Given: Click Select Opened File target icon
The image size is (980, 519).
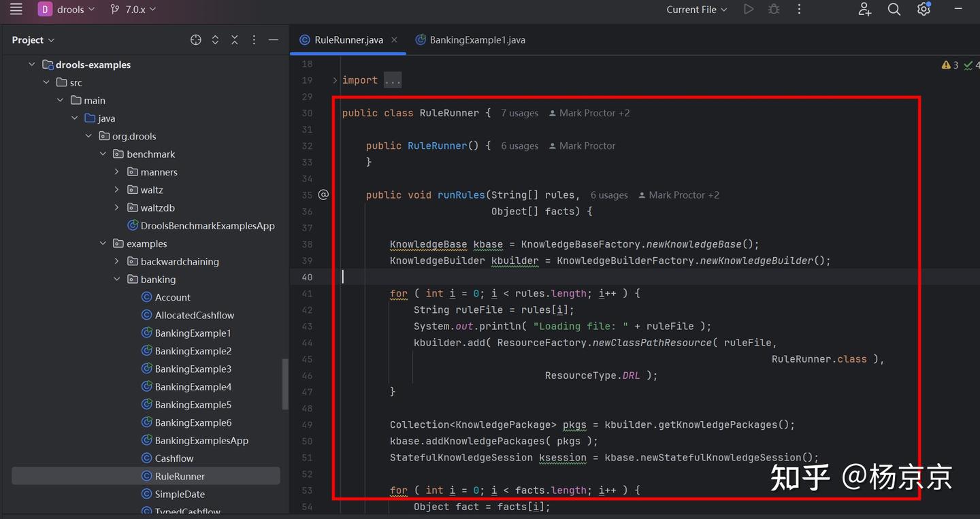Looking at the screenshot, I should click(196, 40).
